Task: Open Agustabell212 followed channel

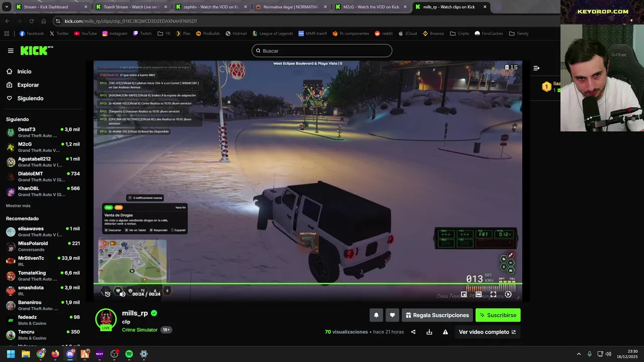Action: 43,162
